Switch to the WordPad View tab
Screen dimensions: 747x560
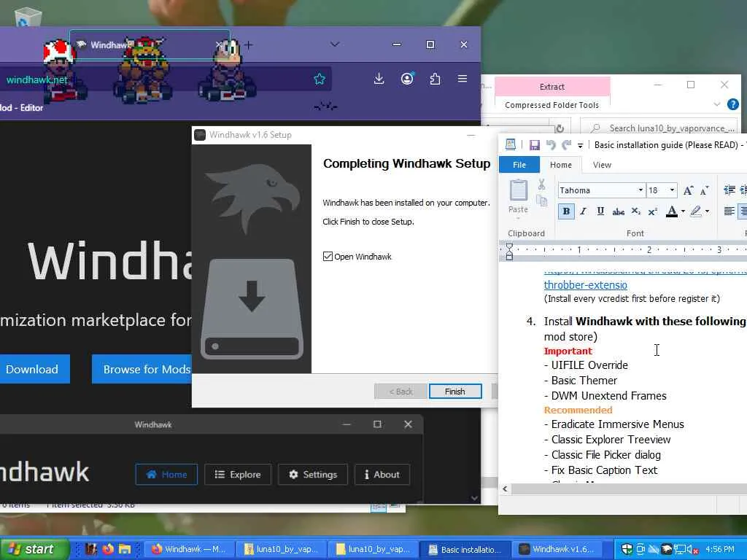pos(602,165)
